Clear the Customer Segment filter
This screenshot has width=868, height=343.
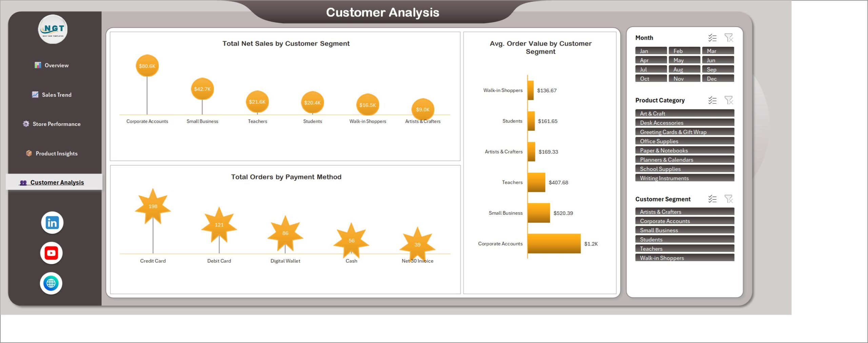(x=729, y=199)
